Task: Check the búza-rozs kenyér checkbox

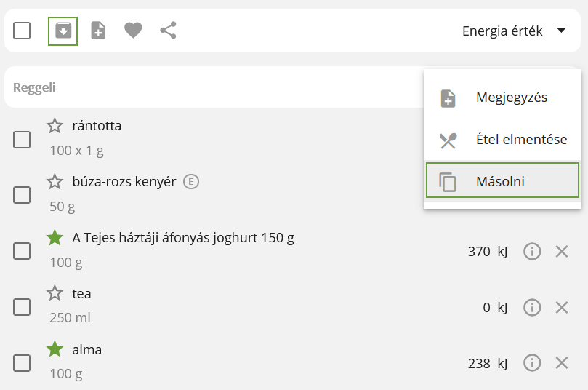Action: 22,195
